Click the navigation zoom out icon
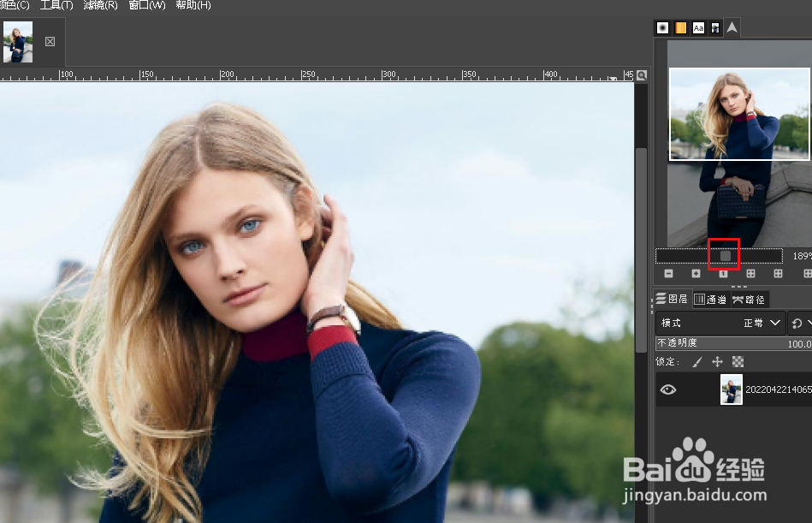812x523 pixels. (668, 273)
